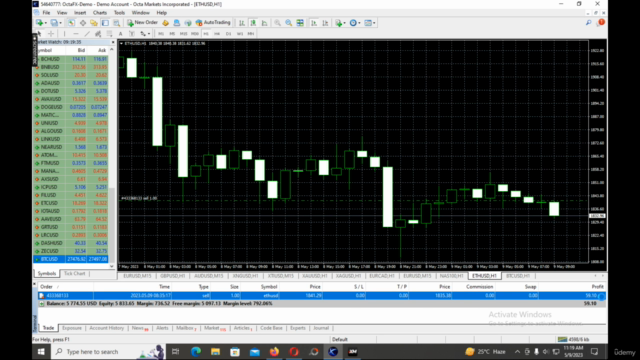
Task: Click Market Watch scroll-down arrow
Action: coord(112,266)
